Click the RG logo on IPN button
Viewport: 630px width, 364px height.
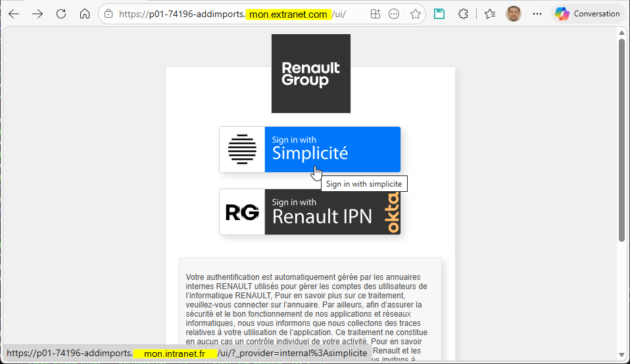pos(242,212)
